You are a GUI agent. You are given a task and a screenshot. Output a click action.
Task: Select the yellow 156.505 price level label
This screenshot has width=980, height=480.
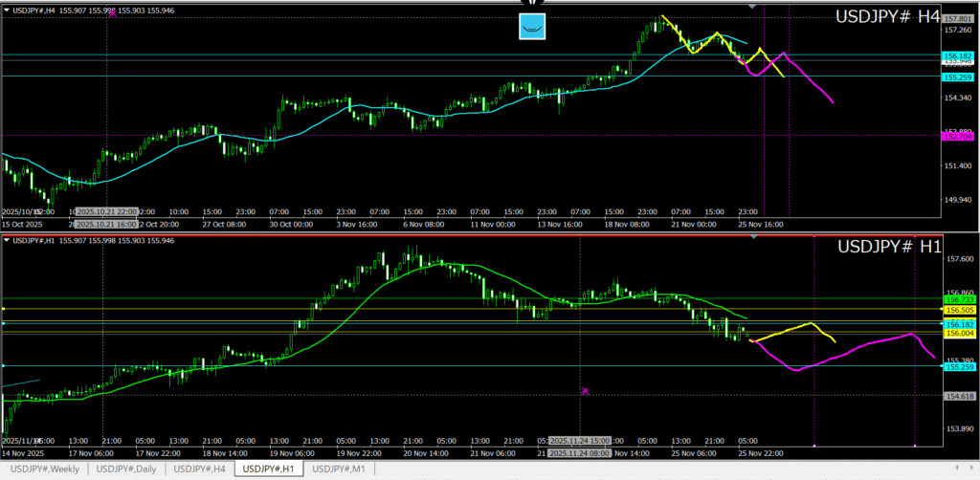click(x=958, y=311)
